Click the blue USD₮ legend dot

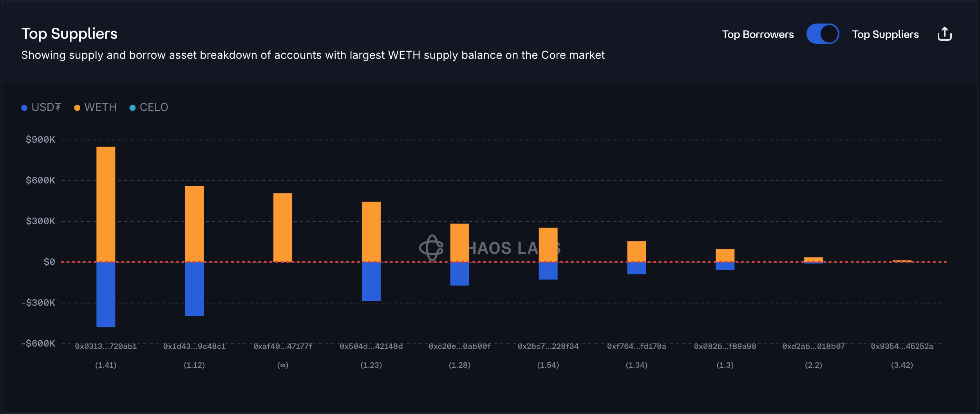click(x=24, y=108)
